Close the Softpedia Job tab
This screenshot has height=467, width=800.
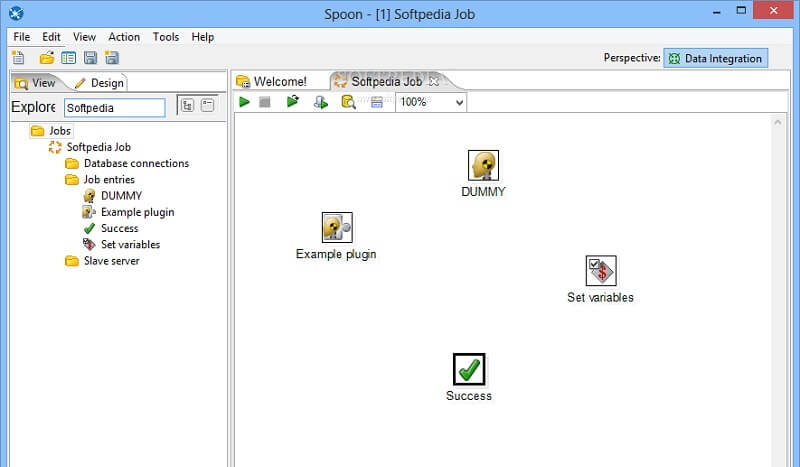[x=434, y=81]
